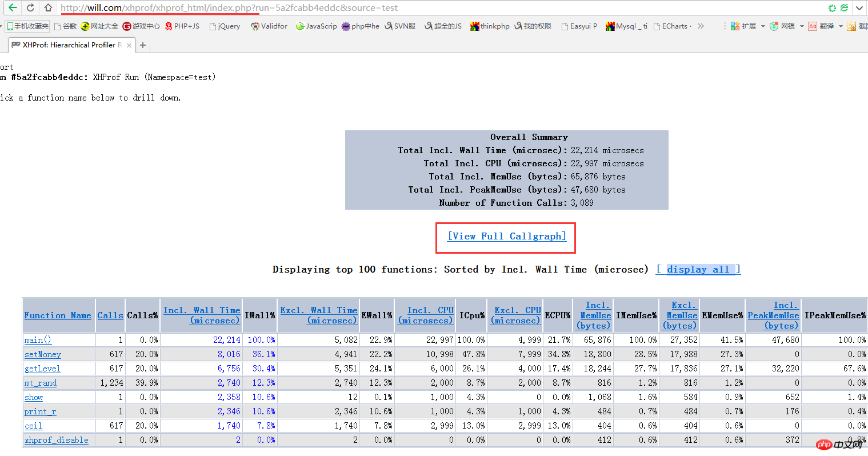Open the 游戏中心 bookmark
Image resolution: width=868 pixels, height=456 pixels.
tap(141, 26)
